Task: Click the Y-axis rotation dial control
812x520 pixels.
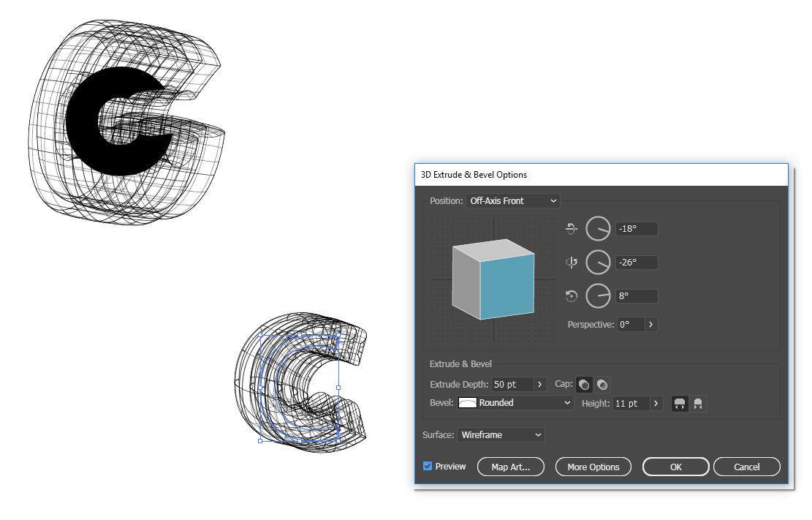Action: coord(598,262)
